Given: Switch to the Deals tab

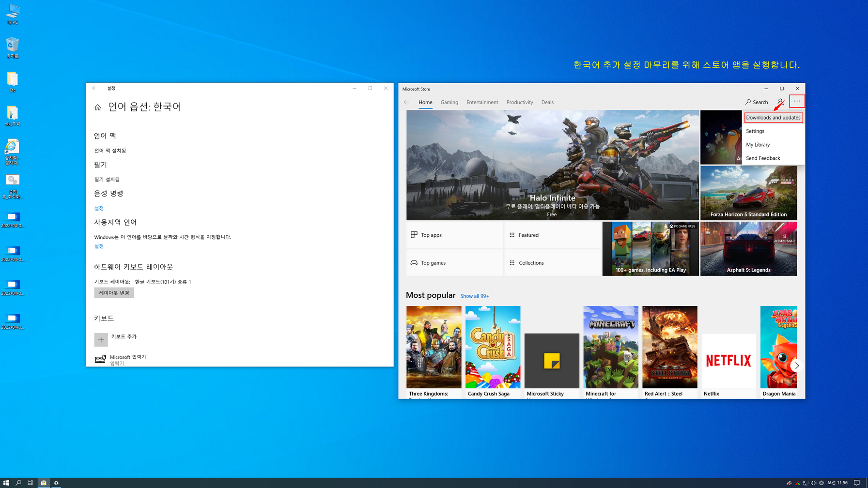Looking at the screenshot, I should [x=547, y=102].
